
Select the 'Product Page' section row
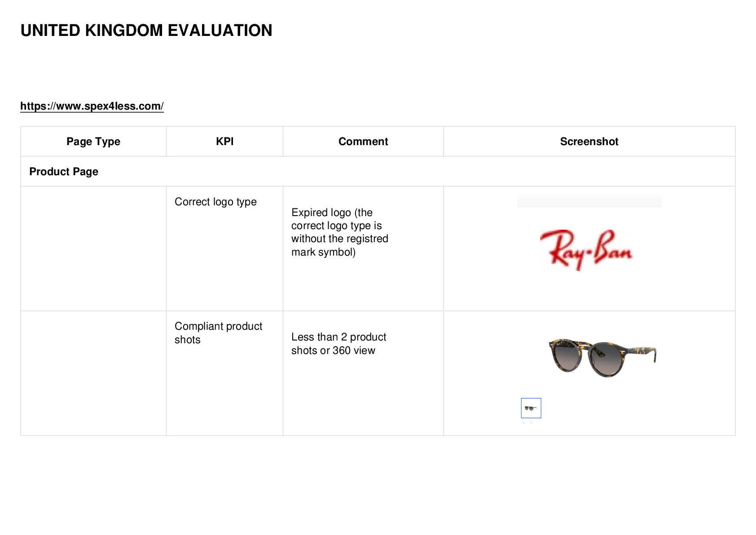click(x=378, y=172)
